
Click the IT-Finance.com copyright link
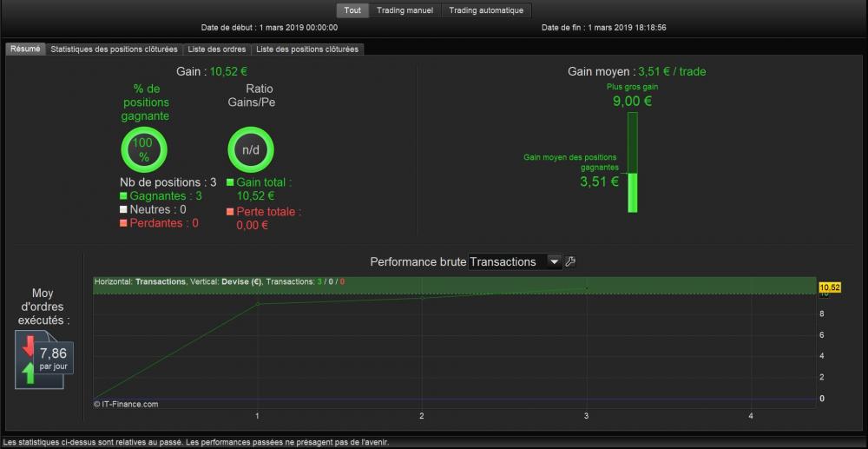pos(126,404)
